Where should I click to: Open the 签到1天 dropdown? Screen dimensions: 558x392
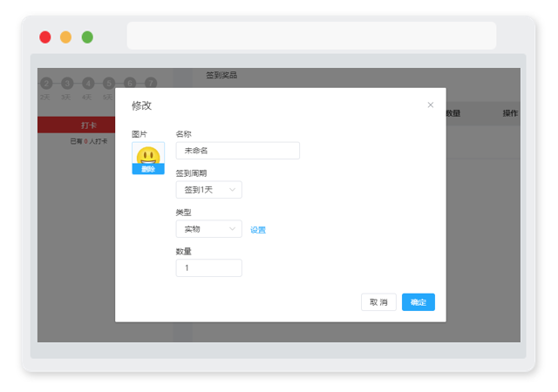point(209,190)
